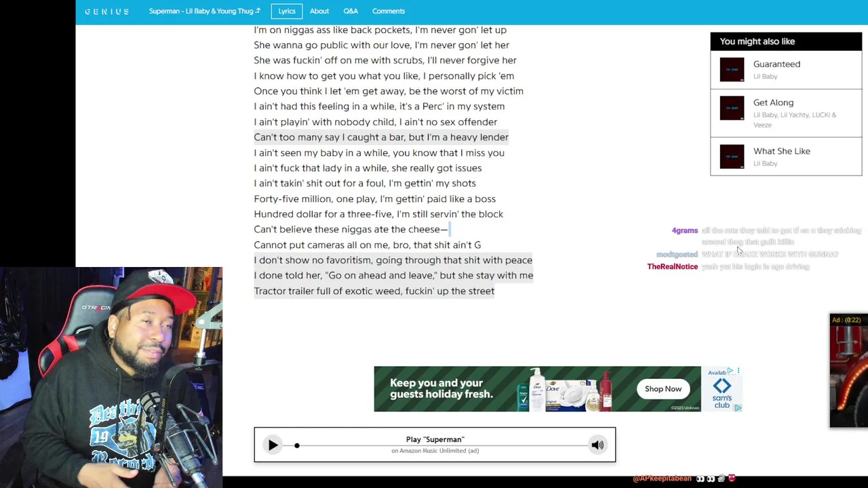The width and height of the screenshot is (868, 488).
Task: Click the @APkeepitabean handle in the bottom bar
Action: 662,479
